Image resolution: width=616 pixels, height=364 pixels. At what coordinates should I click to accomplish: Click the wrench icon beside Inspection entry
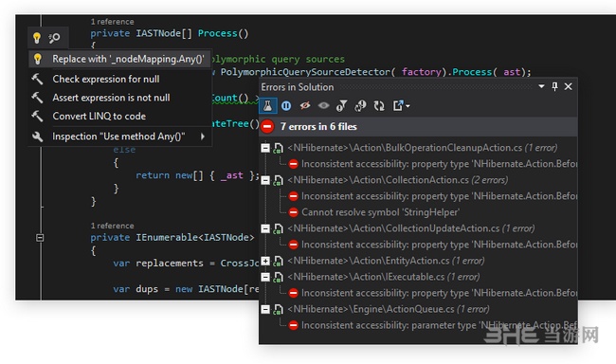pos(37,136)
